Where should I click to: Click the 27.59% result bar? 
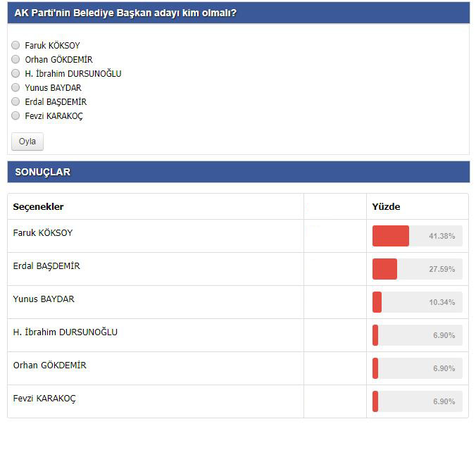(417, 269)
